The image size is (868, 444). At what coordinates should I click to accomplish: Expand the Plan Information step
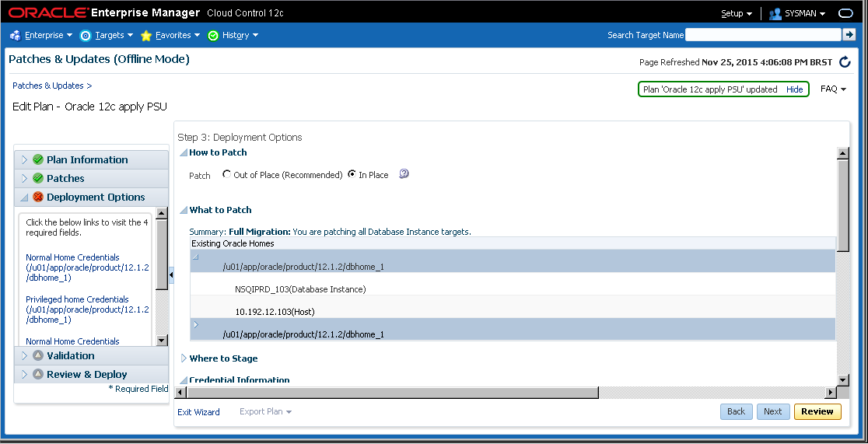(x=24, y=159)
